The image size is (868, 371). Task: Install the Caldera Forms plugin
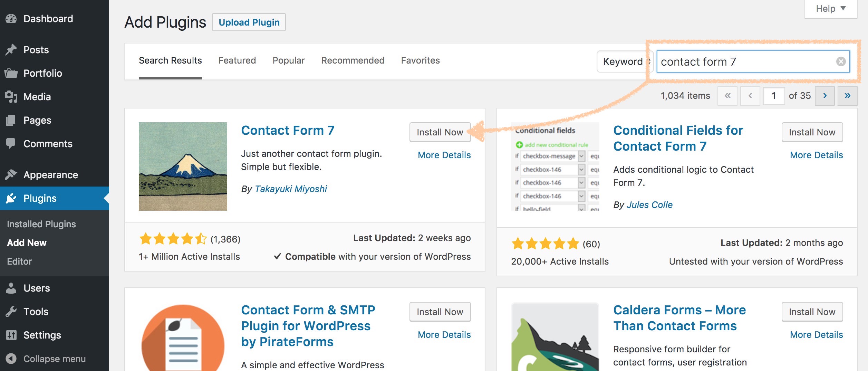click(812, 312)
